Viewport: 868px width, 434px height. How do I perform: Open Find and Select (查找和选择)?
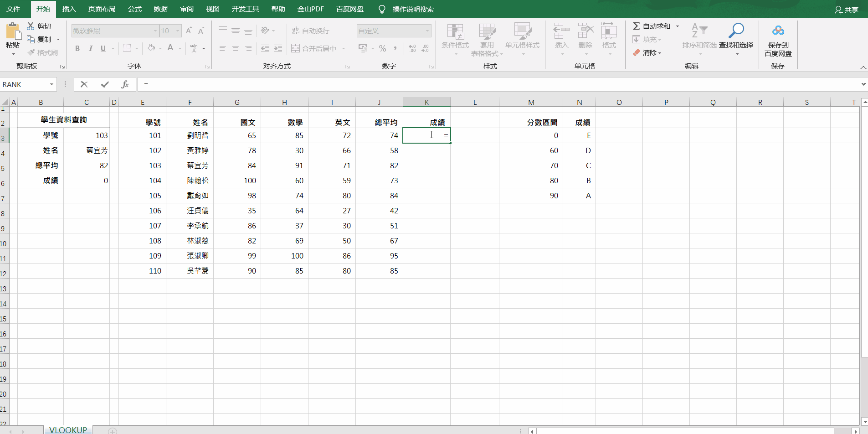(736, 39)
